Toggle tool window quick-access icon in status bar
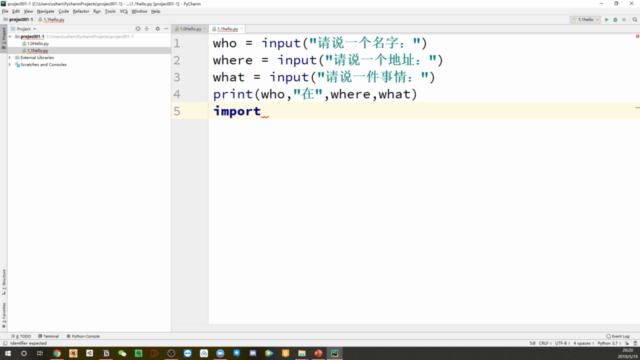This screenshot has width=640, height=360. (5, 343)
